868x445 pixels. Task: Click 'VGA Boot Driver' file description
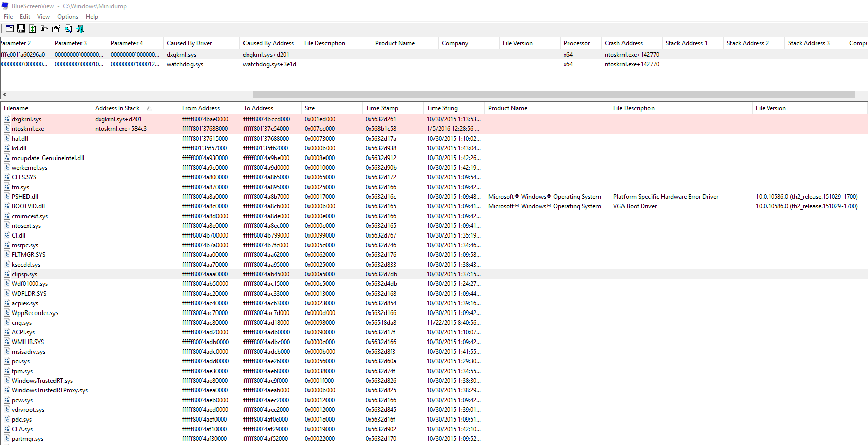pos(635,206)
